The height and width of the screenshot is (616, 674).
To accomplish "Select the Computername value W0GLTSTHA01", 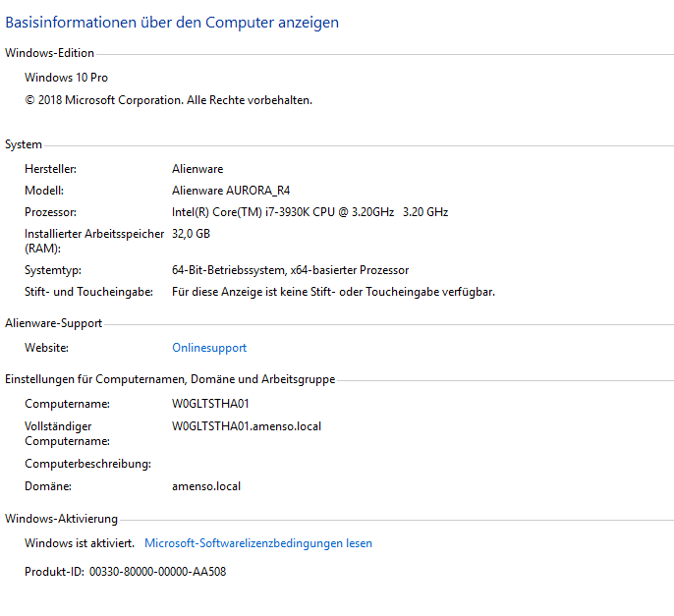I will pos(210,404).
